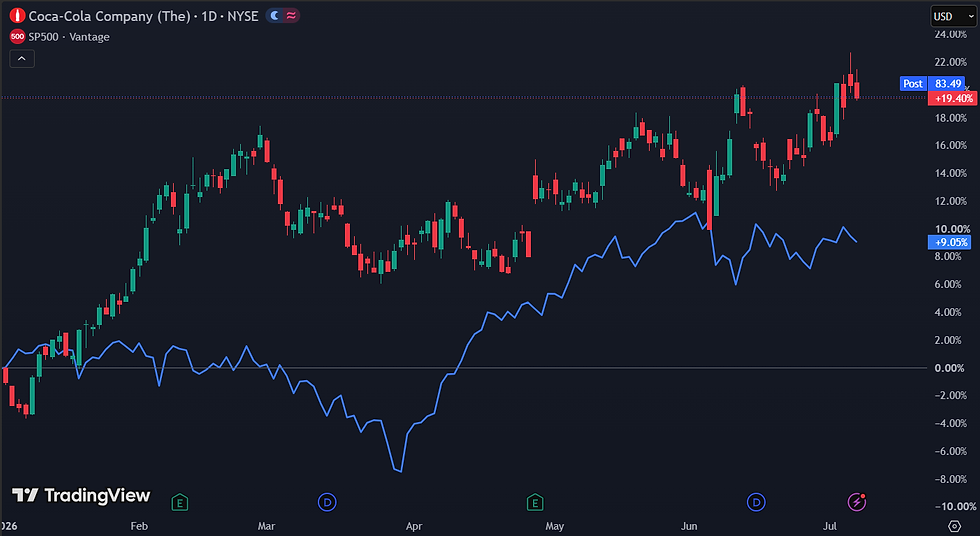This screenshot has height=536, width=980.
Task: Click the 83.49 price label
Action: (948, 84)
